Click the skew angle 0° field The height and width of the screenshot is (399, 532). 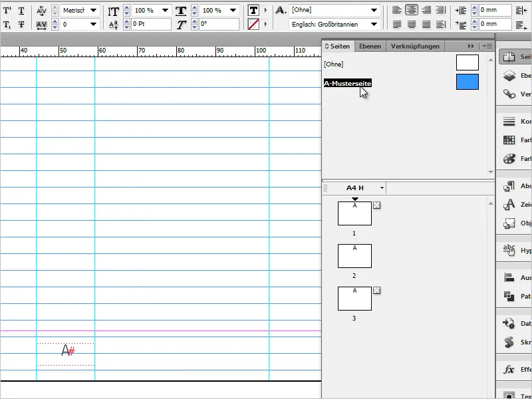[x=219, y=24]
